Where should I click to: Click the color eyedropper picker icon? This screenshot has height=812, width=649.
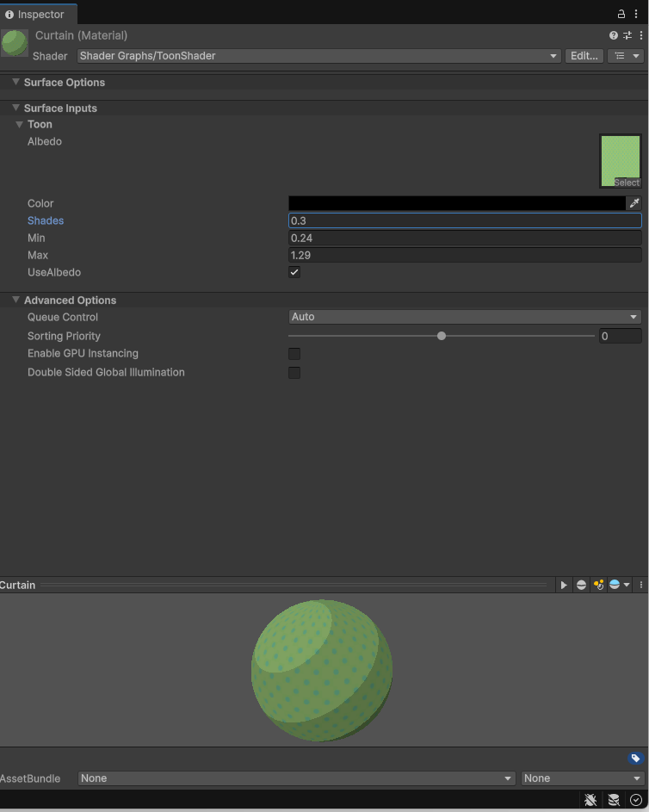(634, 203)
